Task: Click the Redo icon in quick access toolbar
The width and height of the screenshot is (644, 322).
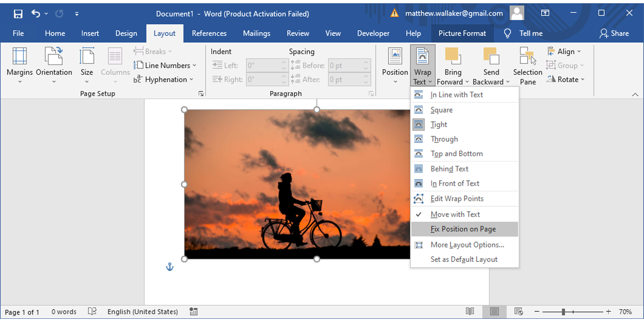Action: 60,13
